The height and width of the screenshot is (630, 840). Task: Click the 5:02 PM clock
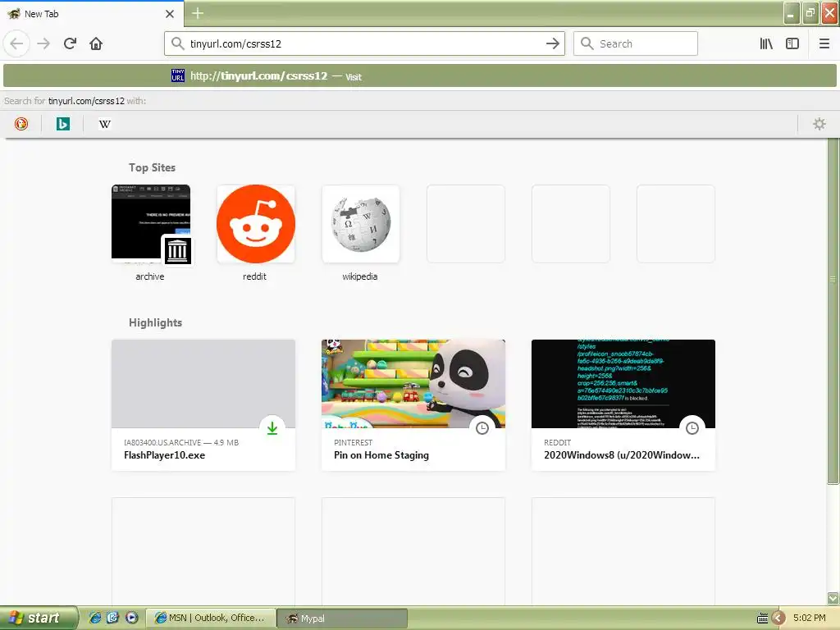809,618
